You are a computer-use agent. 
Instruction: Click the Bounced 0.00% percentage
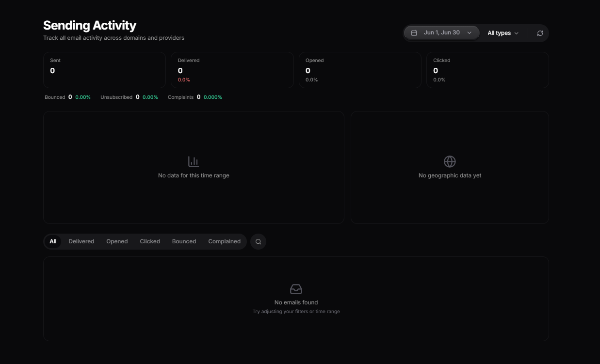click(83, 97)
